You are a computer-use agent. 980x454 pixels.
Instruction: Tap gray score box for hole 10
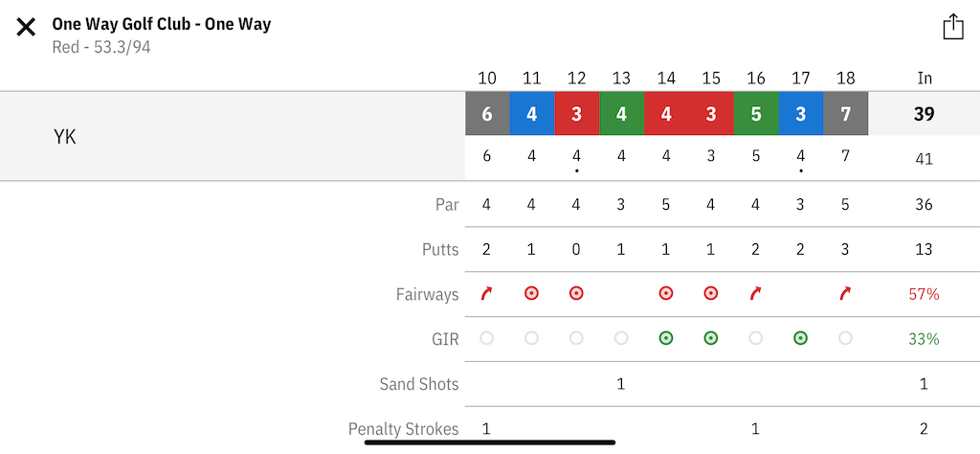(487, 113)
